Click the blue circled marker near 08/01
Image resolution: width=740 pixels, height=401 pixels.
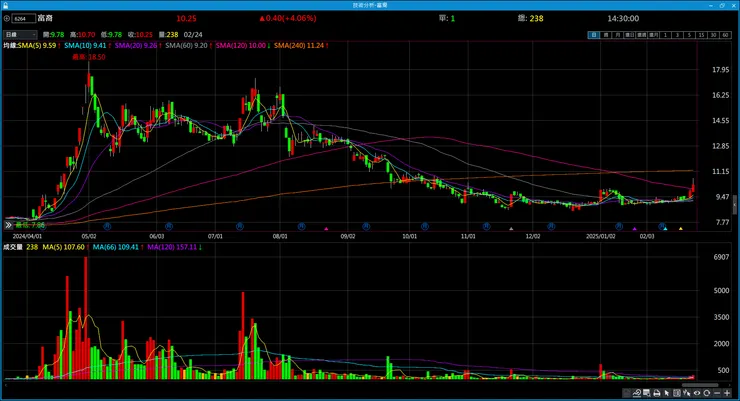point(302,227)
